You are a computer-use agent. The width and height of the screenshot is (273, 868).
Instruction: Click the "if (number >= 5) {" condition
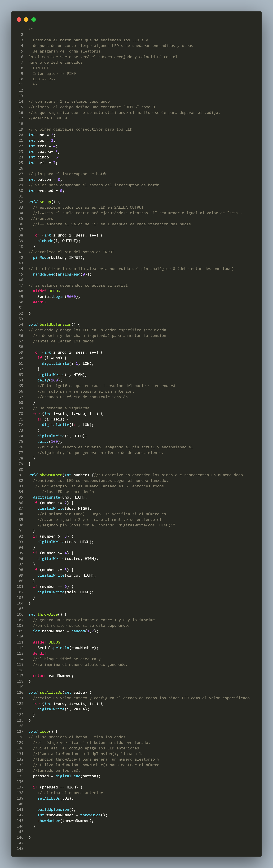click(x=53, y=570)
